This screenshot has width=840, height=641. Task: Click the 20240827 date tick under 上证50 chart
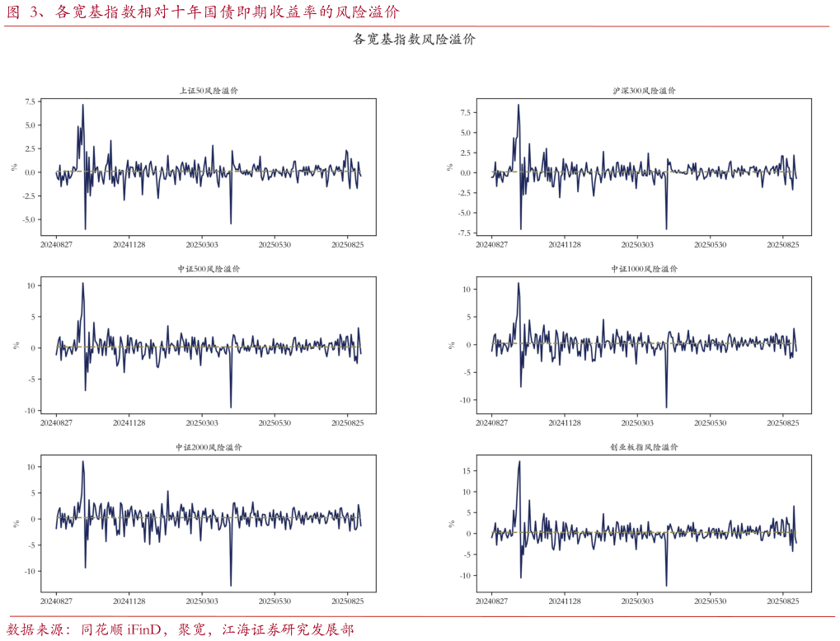[x=57, y=245]
